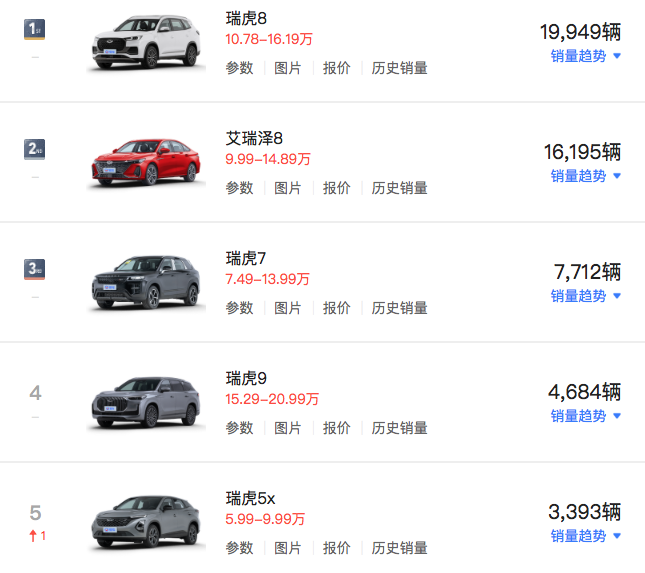Open 历史销量 for 瑞虎8
The height and width of the screenshot is (573, 645).
[x=400, y=68]
